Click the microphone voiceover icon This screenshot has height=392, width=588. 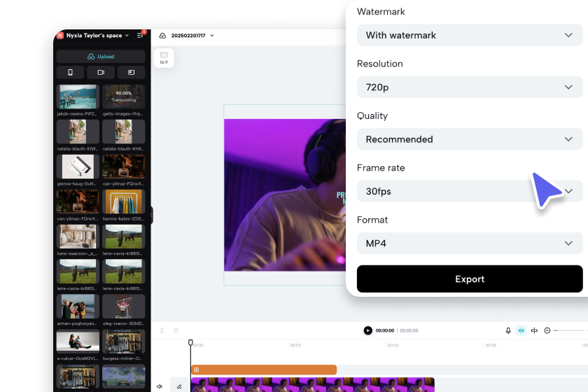508,330
